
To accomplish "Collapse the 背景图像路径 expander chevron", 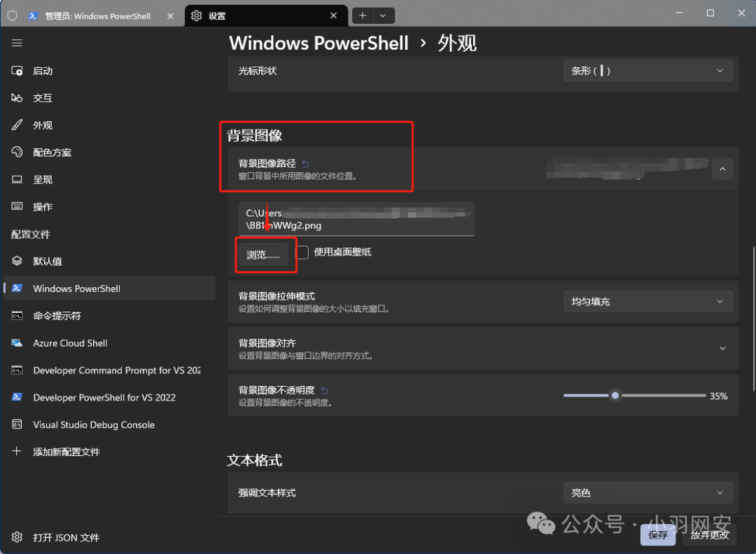I will click(x=722, y=169).
